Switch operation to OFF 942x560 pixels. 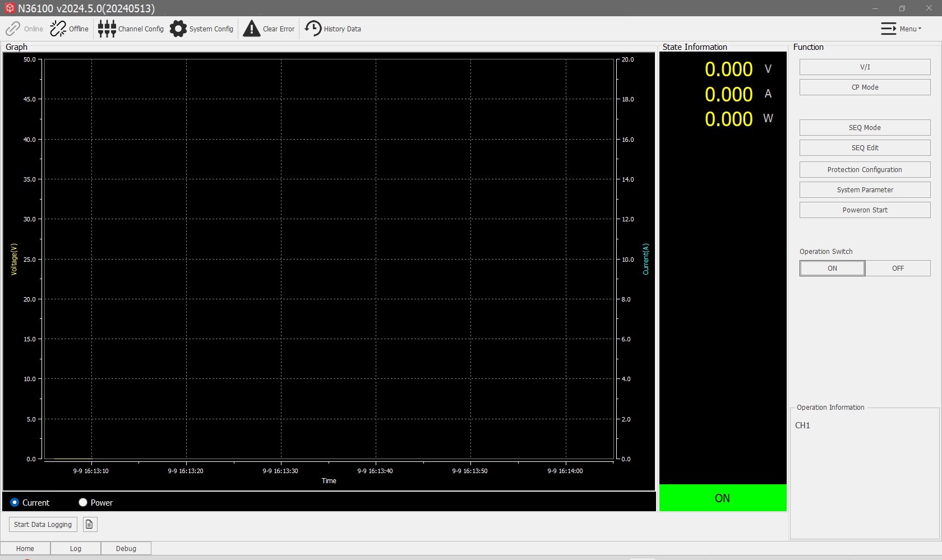pyautogui.click(x=898, y=269)
